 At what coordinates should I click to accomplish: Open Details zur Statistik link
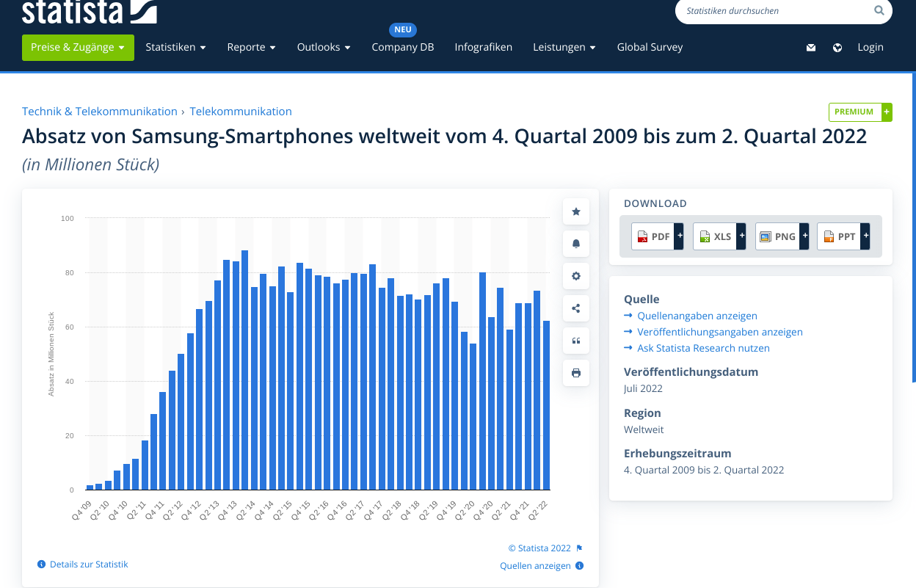tap(88, 565)
